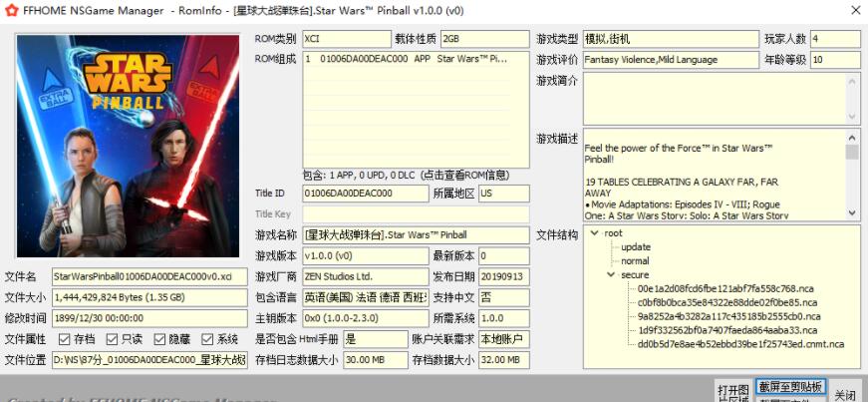Close the RomInfo window
The image size is (868, 402).
point(855,10)
